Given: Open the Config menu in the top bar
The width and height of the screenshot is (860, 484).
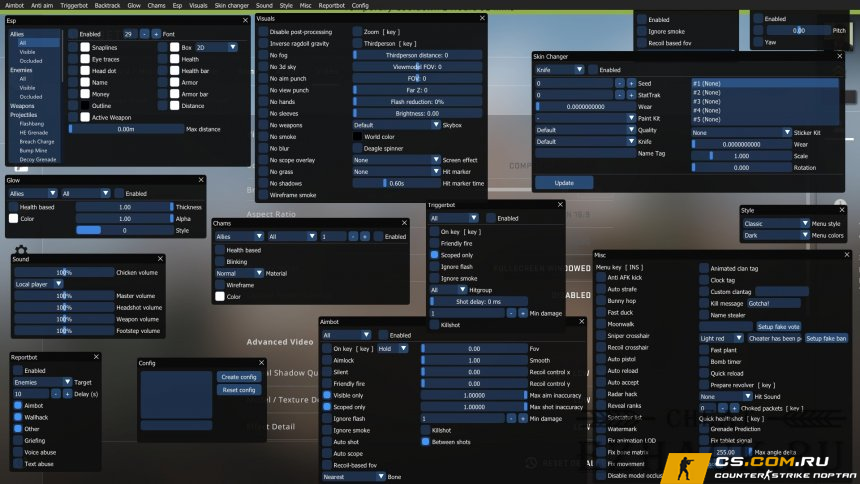Looking at the screenshot, I should click(x=360, y=5).
